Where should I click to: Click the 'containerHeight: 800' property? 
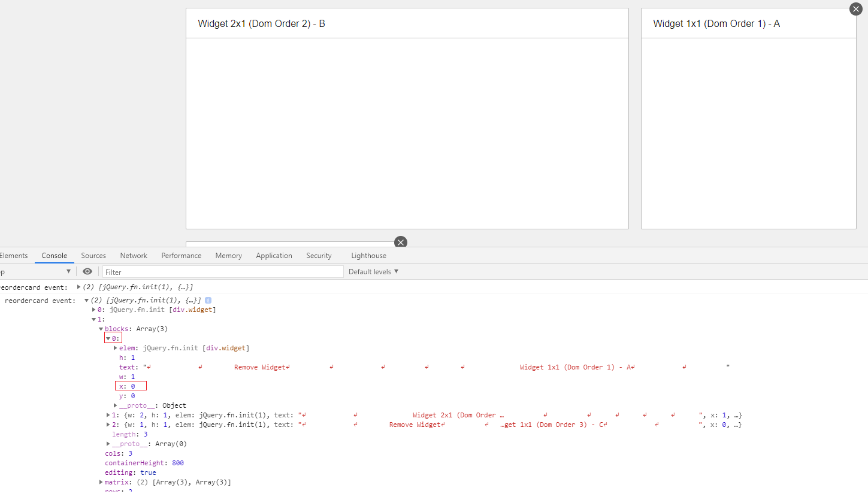click(x=144, y=463)
